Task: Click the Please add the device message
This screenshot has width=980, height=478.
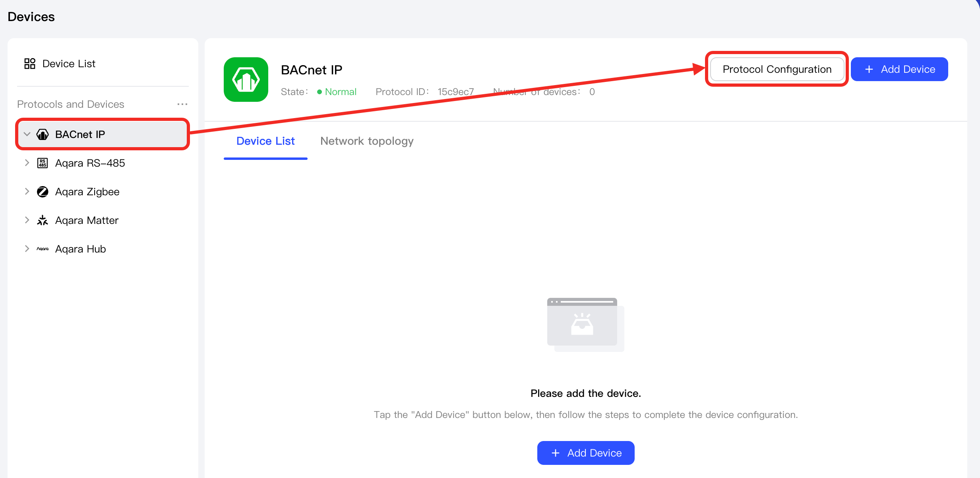Action: [586, 393]
